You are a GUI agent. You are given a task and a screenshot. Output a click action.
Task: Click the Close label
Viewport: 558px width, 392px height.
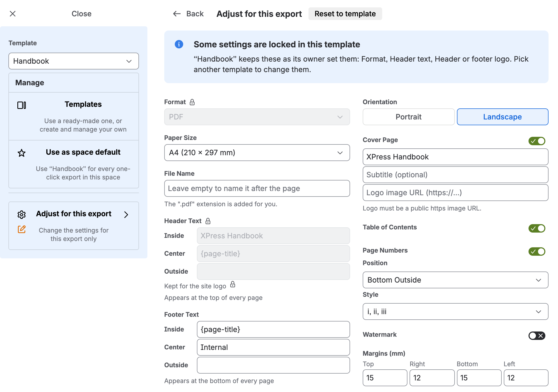81,14
